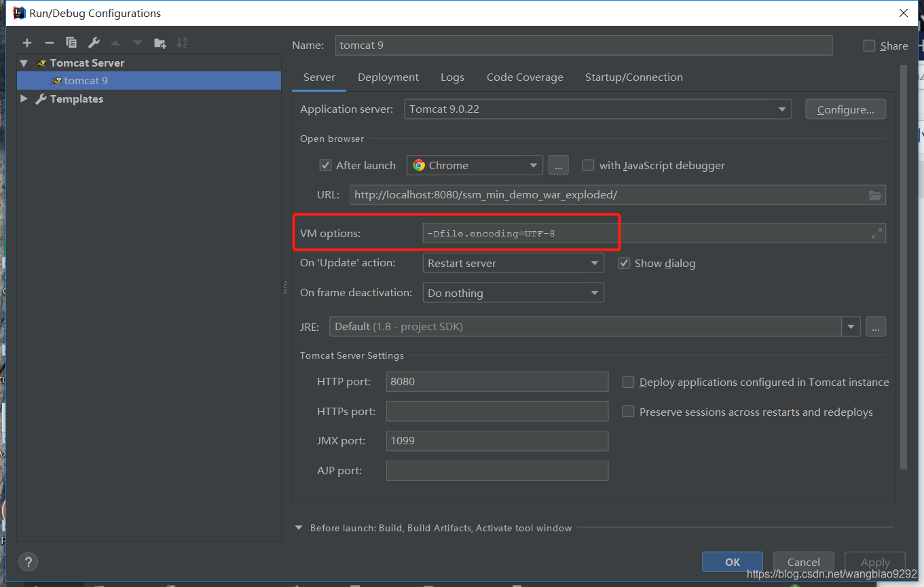Copy the configuration using the duplicate icon
This screenshot has width=924, height=587.
[71, 43]
